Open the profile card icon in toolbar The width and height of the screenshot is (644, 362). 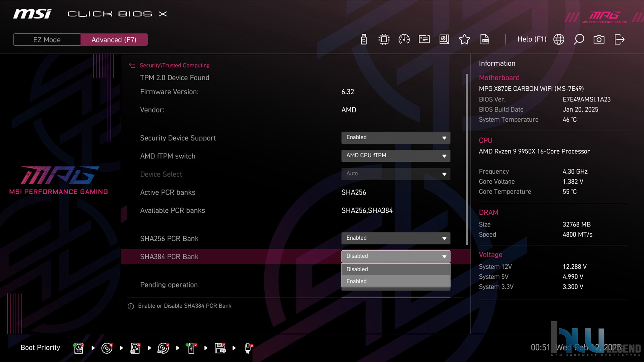424,39
